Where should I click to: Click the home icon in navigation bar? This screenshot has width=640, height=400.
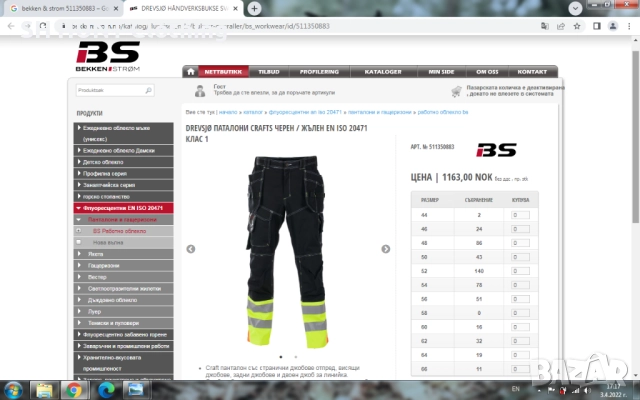pos(191,72)
